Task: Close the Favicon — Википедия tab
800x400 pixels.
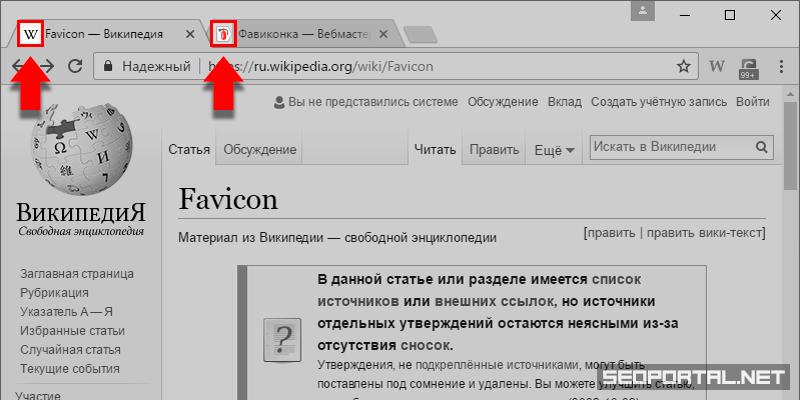Action: [x=192, y=34]
